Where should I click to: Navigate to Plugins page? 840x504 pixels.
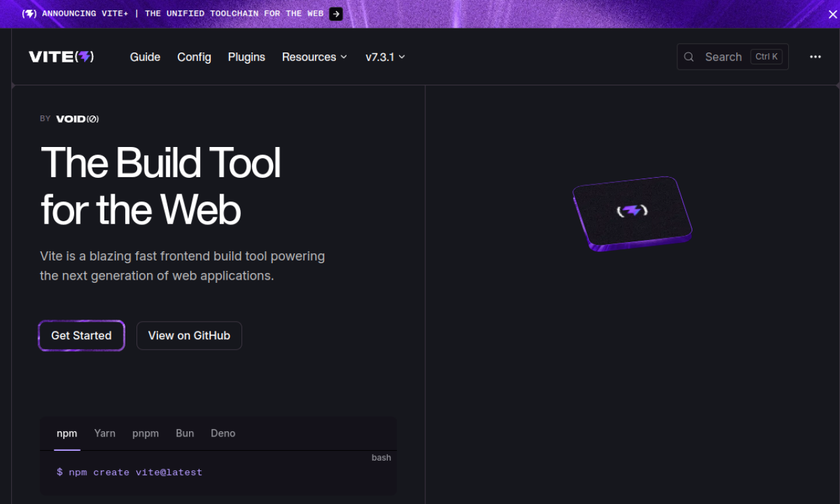tap(247, 57)
